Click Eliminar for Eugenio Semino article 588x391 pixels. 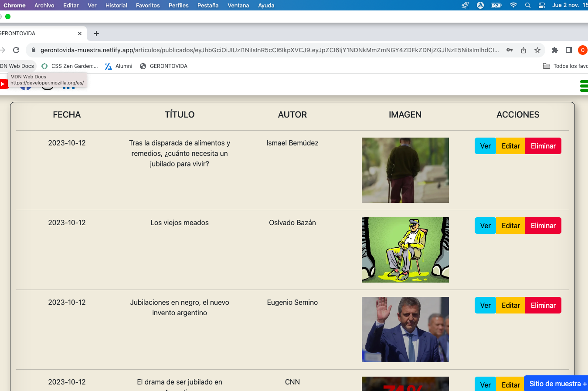(543, 305)
